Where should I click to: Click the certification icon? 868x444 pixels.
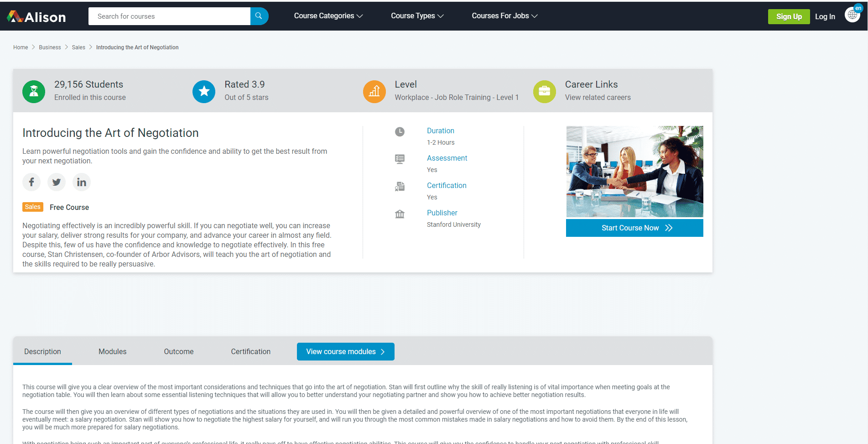tap(400, 187)
